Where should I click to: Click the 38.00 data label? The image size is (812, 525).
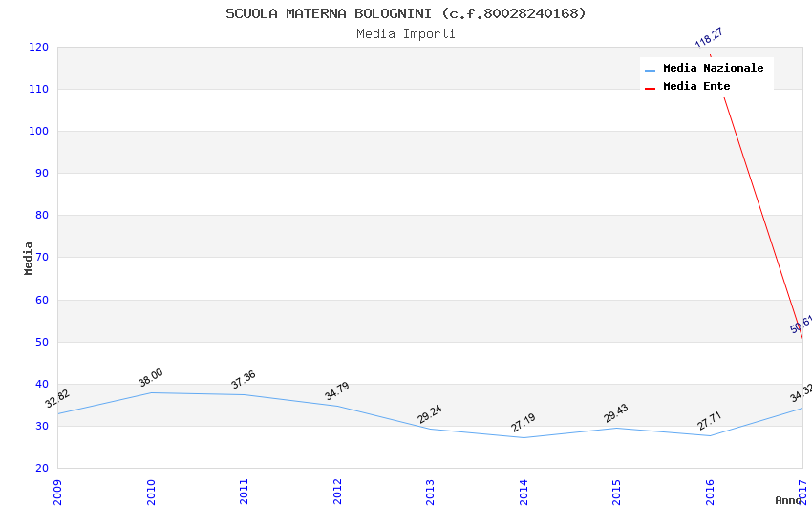[x=151, y=378]
